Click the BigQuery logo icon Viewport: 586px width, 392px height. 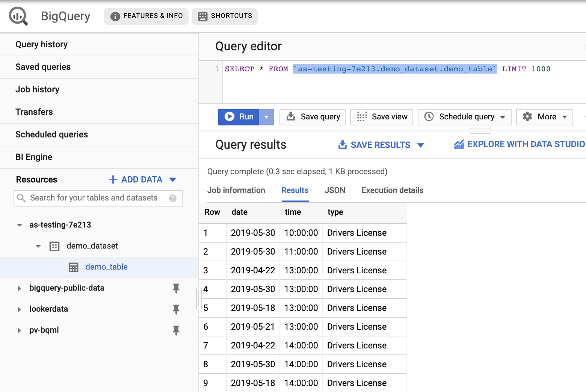coord(18,16)
